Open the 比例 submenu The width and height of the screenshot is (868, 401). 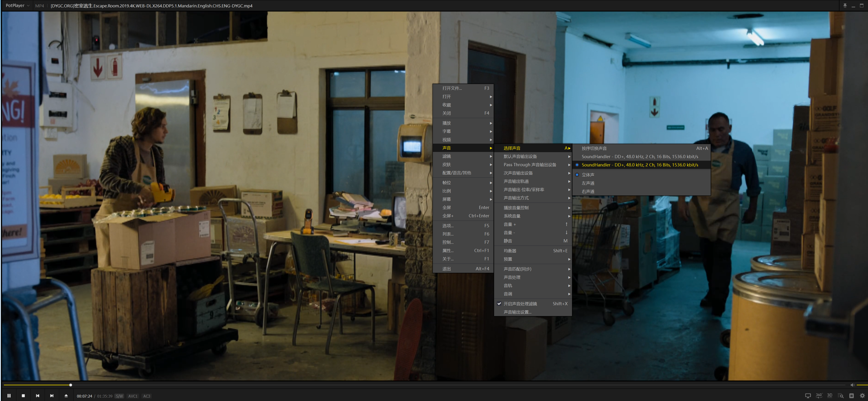coord(464,191)
